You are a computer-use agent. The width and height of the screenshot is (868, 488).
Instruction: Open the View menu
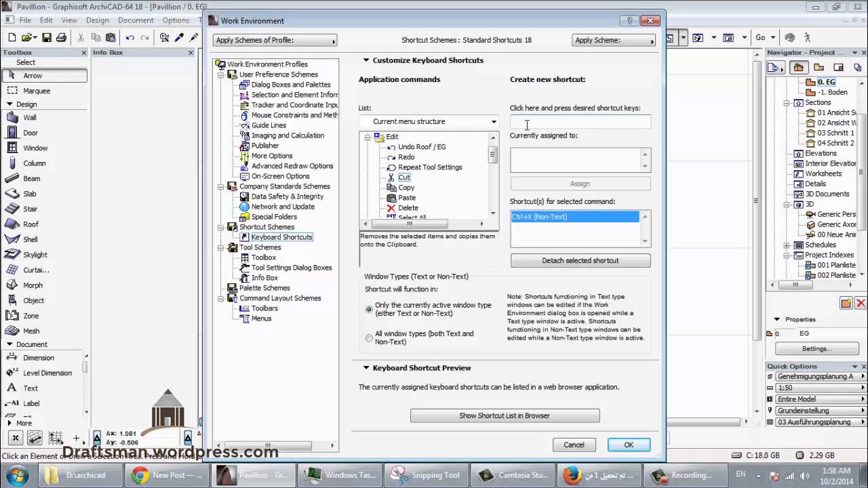tap(69, 20)
